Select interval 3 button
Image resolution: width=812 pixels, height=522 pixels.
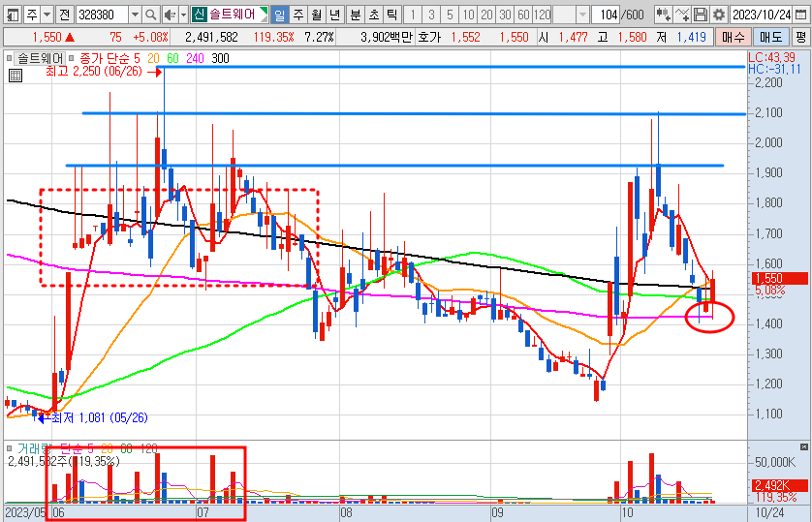pyautogui.click(x=431, y=15)
